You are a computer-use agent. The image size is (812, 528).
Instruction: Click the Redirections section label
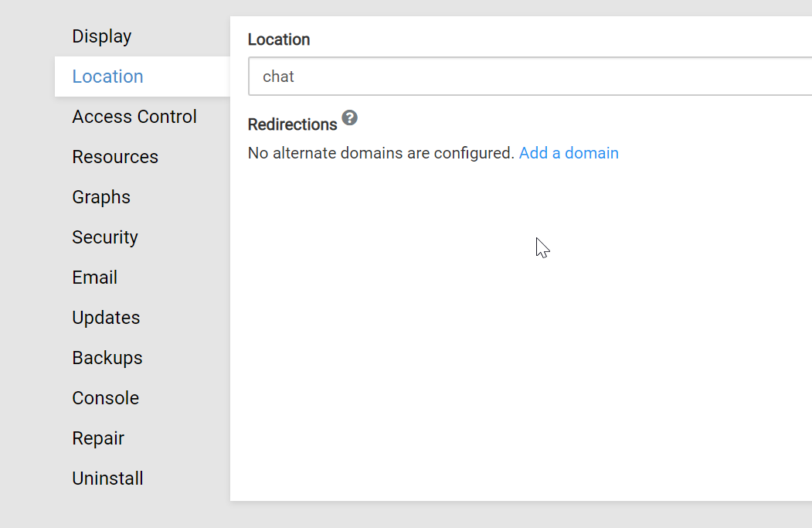[292, 124]
